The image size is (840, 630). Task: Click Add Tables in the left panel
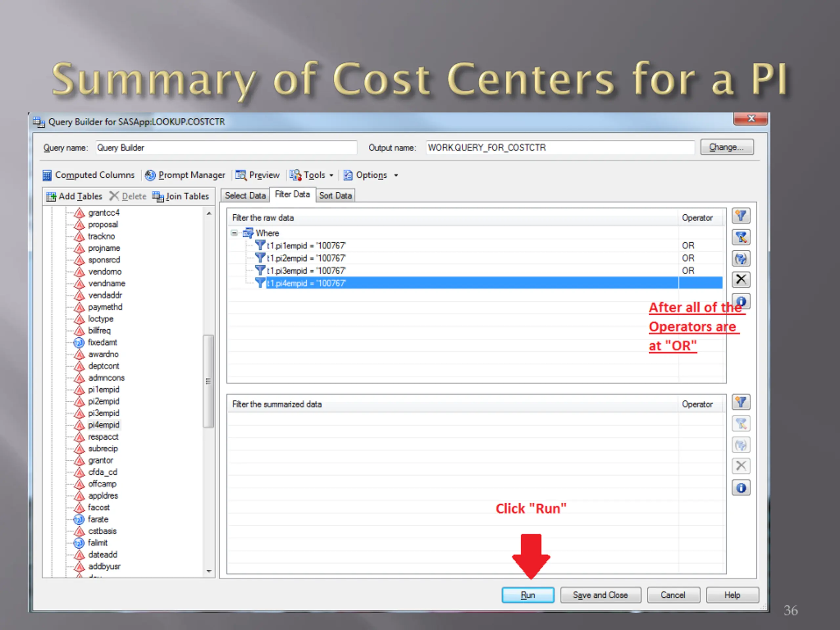pyautogui.click(x=74, y=196)
